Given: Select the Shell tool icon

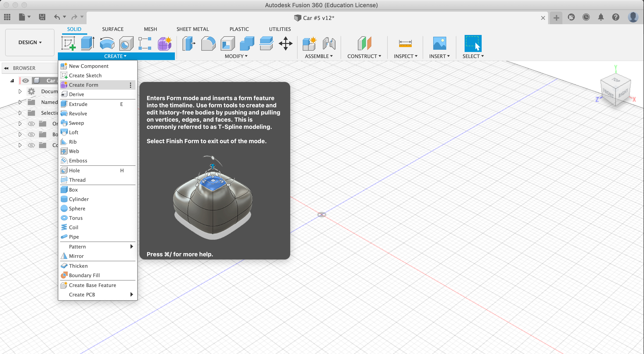Looking at the screenshot, I should point(228,43).
